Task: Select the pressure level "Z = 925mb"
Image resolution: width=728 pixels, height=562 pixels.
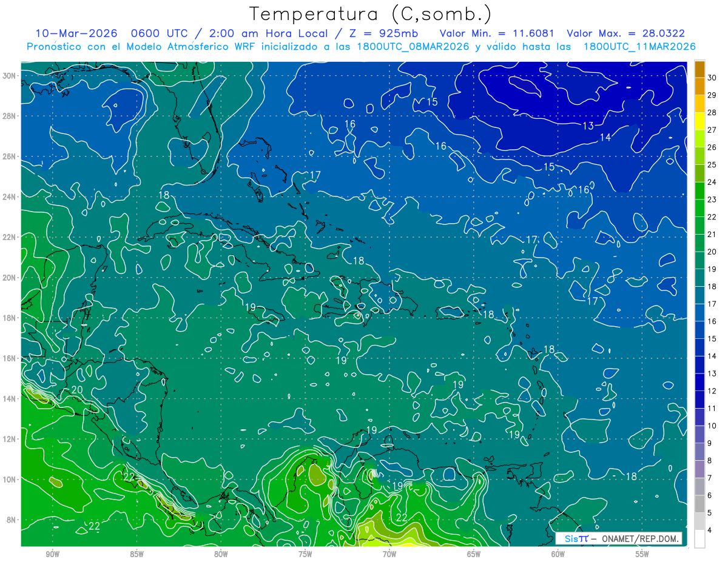Action: tap(382, 33)
